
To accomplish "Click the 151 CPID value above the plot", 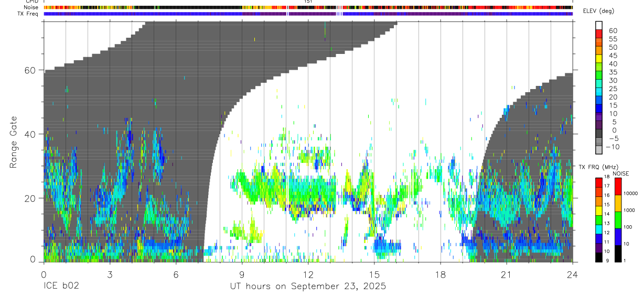I will (x=308, y=2).
